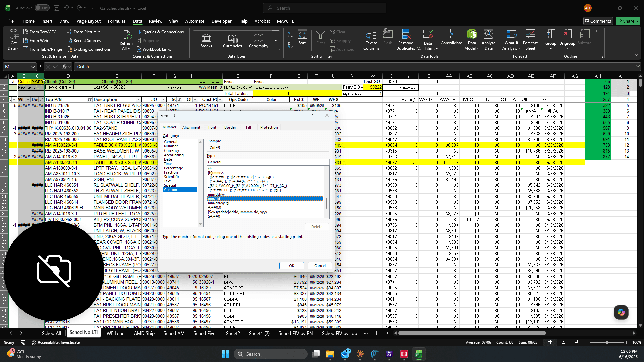This screenshot has width=644, height=362.
Task: Open the Forecast Sheet tool
Action: coord(530,40)
